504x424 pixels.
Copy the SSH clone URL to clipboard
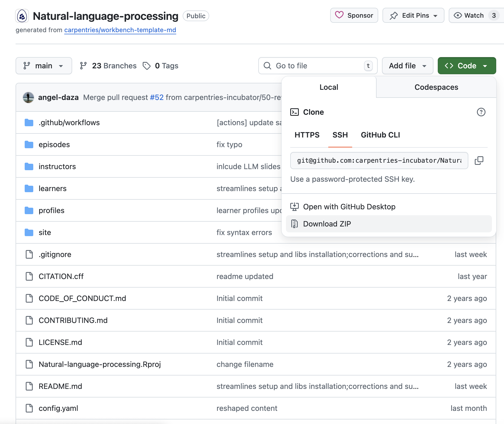click(x=479, y=161)
